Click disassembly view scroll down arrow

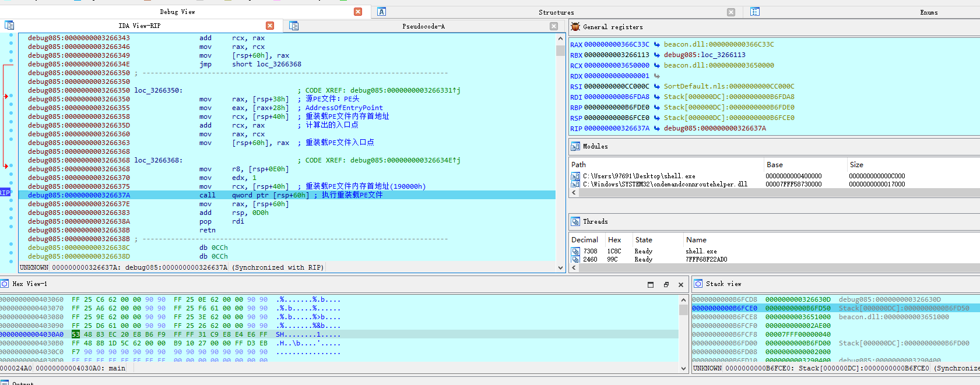pyautogui.click(x=561, y=268)
